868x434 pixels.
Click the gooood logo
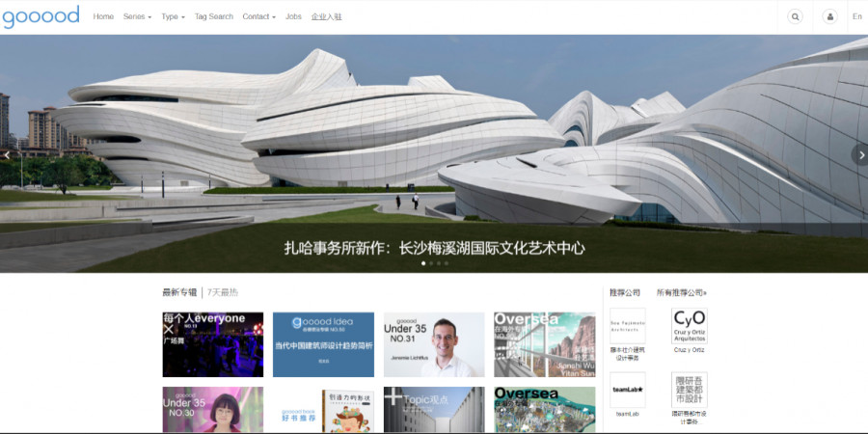(x=41, y=16)
